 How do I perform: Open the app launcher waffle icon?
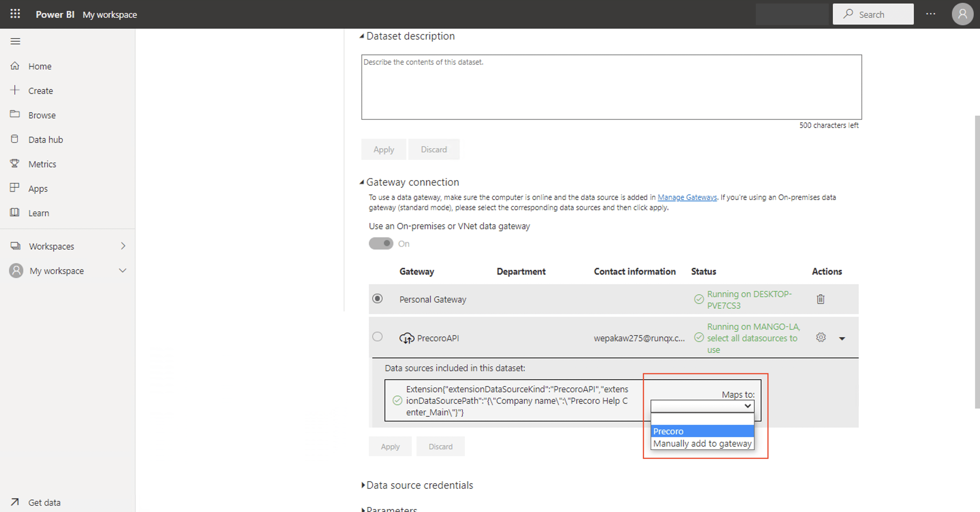coord(15,14)
